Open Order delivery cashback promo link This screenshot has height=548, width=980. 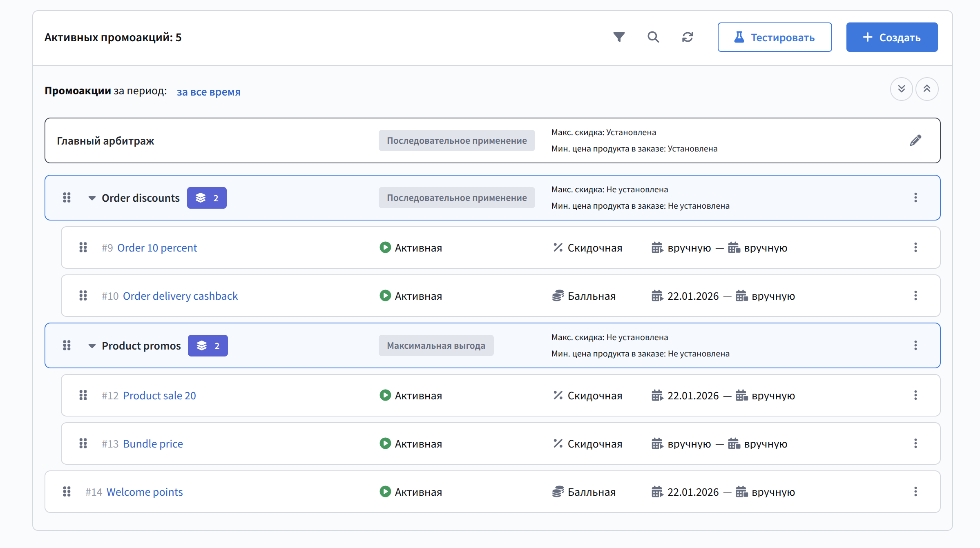[x=180, y=296]
